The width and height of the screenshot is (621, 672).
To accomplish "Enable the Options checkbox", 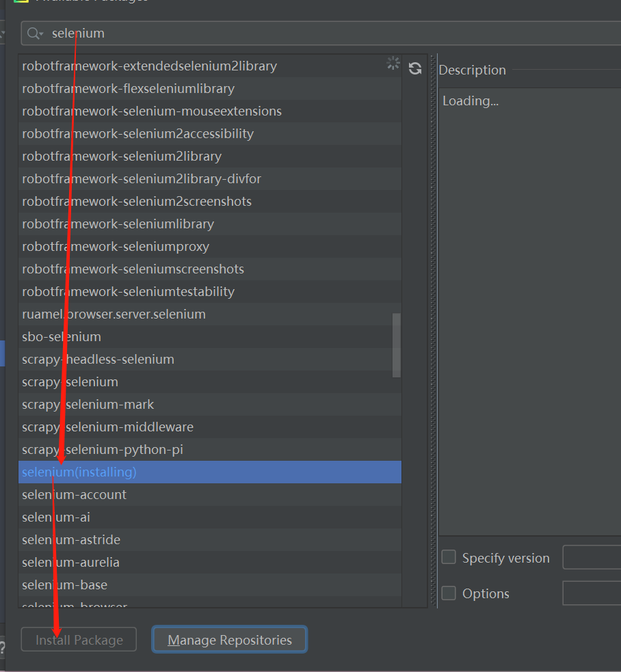I will coord(449,593).
